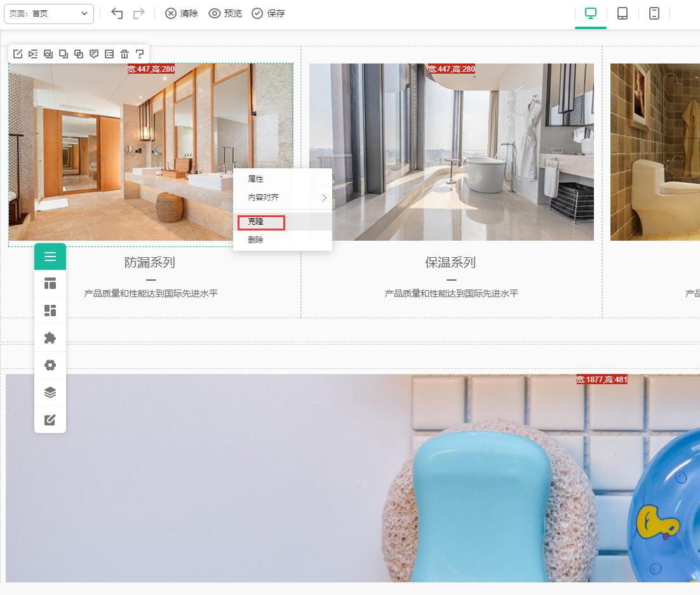Click the 宽:1877,高:481 size label
This screenshot has height=595, width=700.
coord(602,379)
